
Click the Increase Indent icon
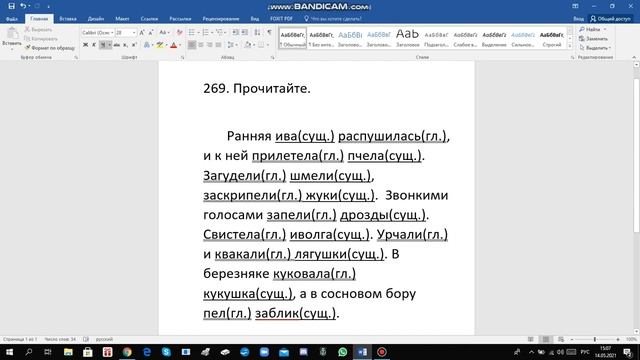coord(244,32)
